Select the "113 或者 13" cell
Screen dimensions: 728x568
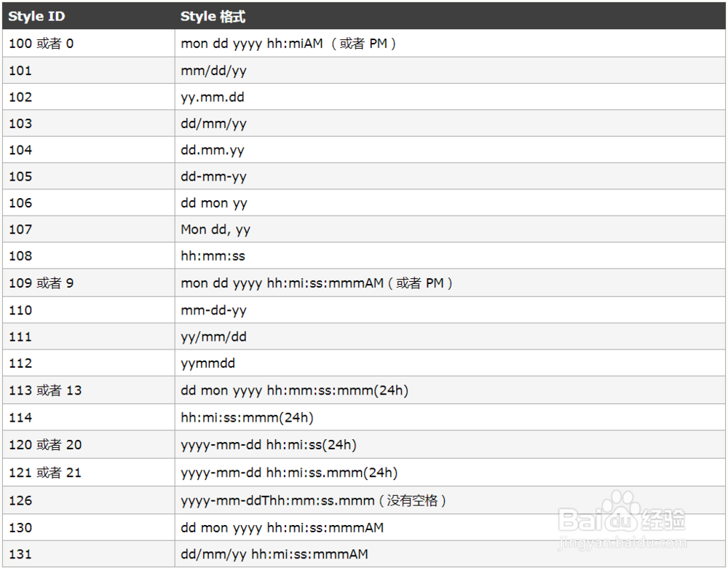(45, 390)
